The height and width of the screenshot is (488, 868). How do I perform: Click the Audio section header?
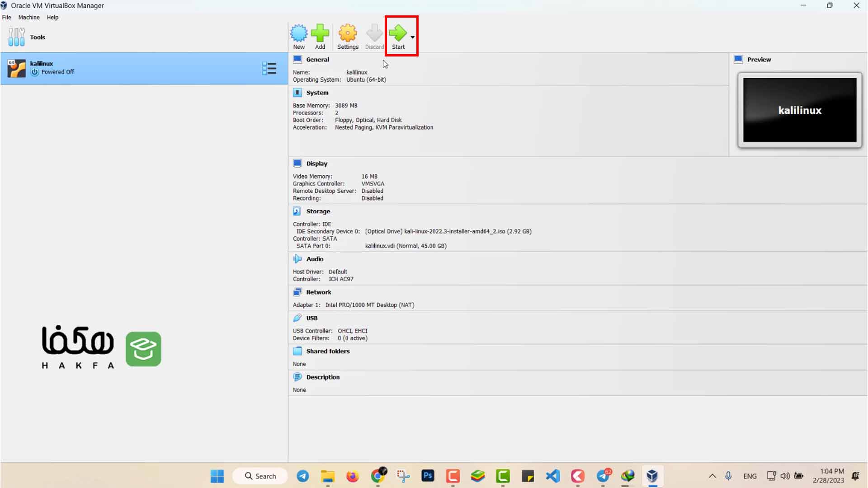[315, 259]
